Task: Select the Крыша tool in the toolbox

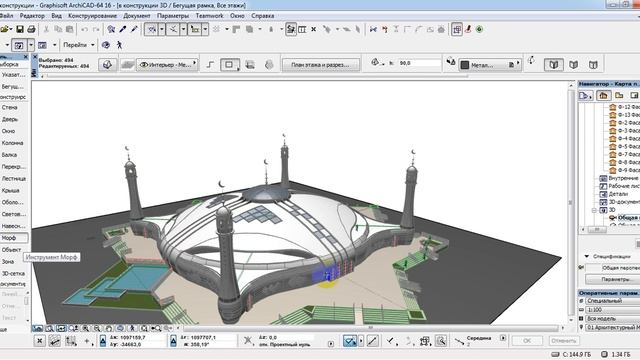Action: click(11, 190)
